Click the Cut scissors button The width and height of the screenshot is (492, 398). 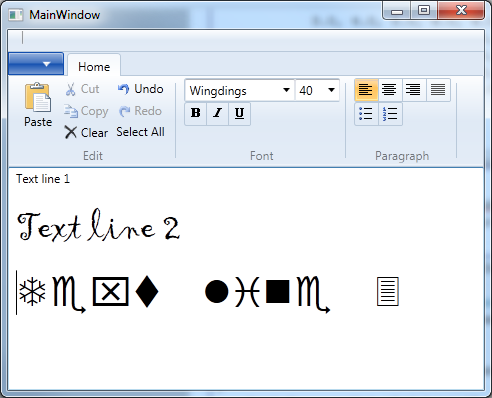tap(82, 89)
